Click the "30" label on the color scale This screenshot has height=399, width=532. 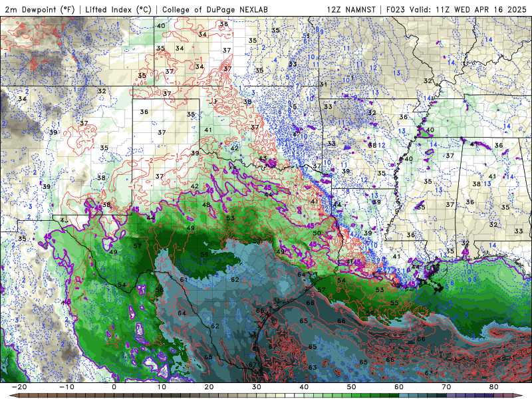(257, 387)
